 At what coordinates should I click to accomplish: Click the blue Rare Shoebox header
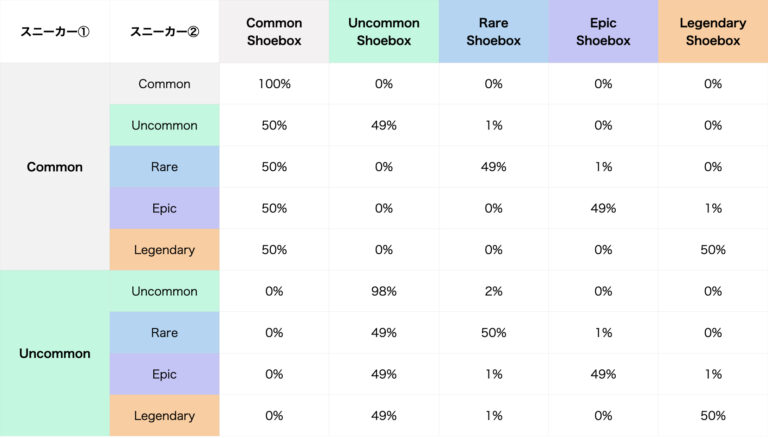[x=493, y=32]
